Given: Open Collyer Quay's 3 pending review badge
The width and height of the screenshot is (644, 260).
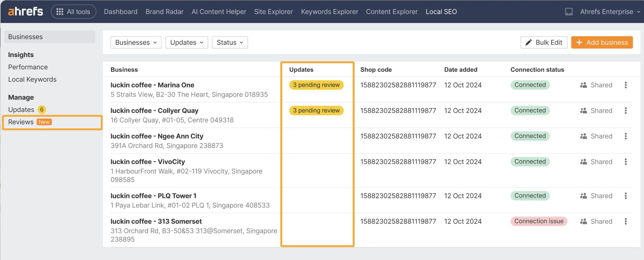Looking at the screenshot, I should pos(316,110).
